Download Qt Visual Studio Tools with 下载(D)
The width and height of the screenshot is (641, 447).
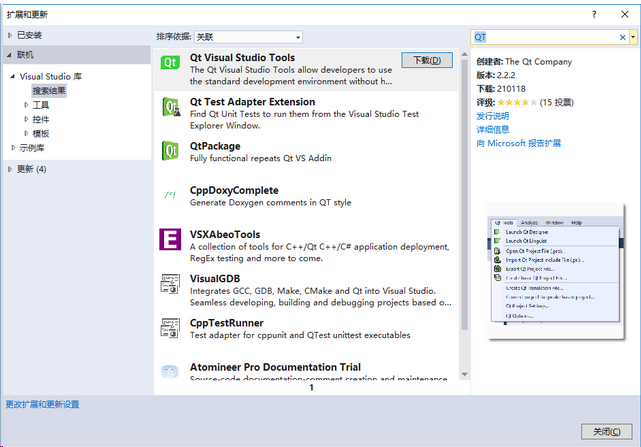click(x=427, y=60)
